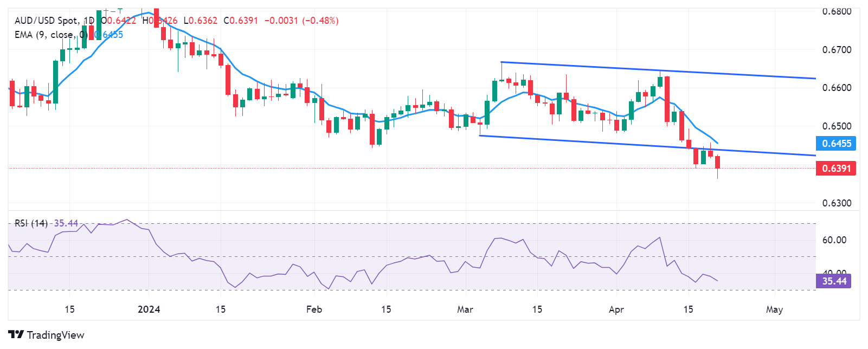
Task: Click the 0.6500 price axis label
Action: coord(837,126)
